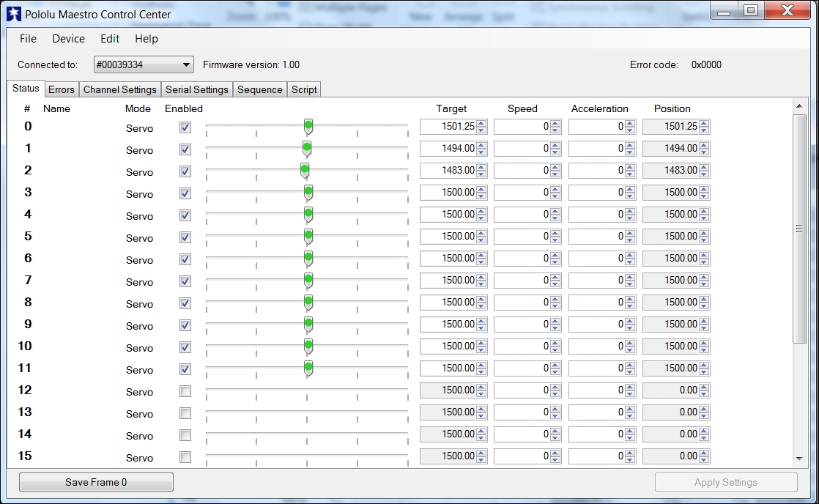This screenshot has width=819, height=504.
Task: Click channel 5 Target stepper arrows
Action: tap(481, 236)
